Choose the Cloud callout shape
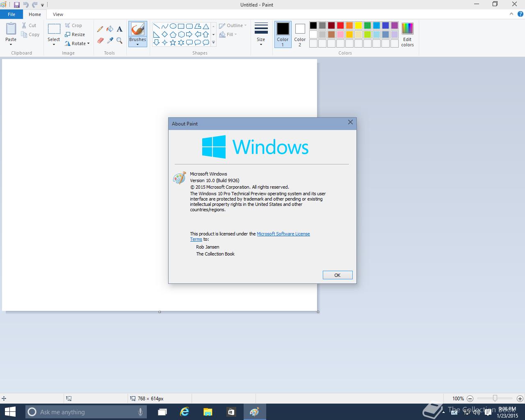This screenshot has width=525, height=420. click(x=206, y=42)
